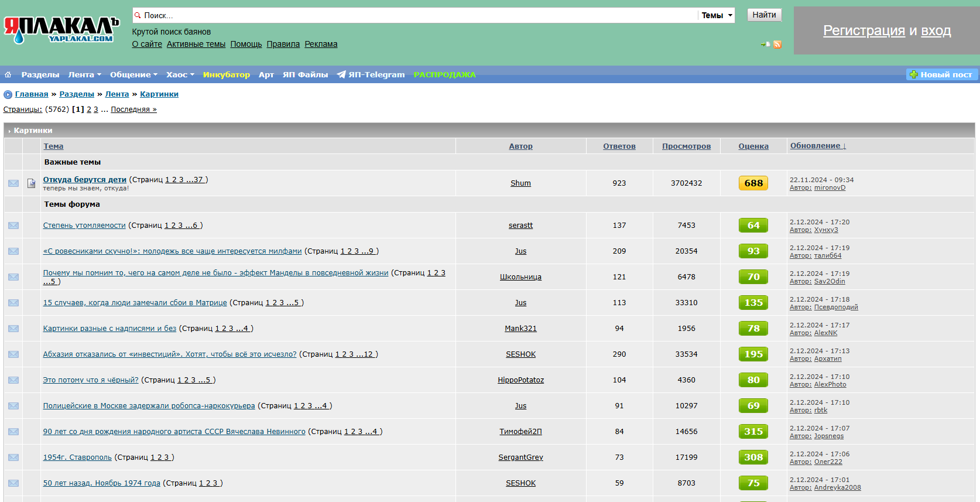
Task: Open Правила link
Action: click(283, 44)
